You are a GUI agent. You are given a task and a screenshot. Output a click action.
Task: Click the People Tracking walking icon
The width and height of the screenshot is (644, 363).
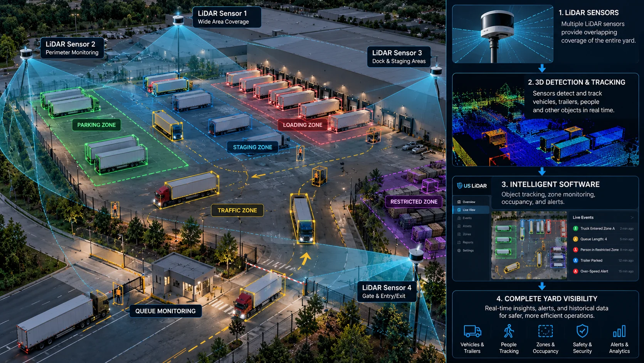509,331
